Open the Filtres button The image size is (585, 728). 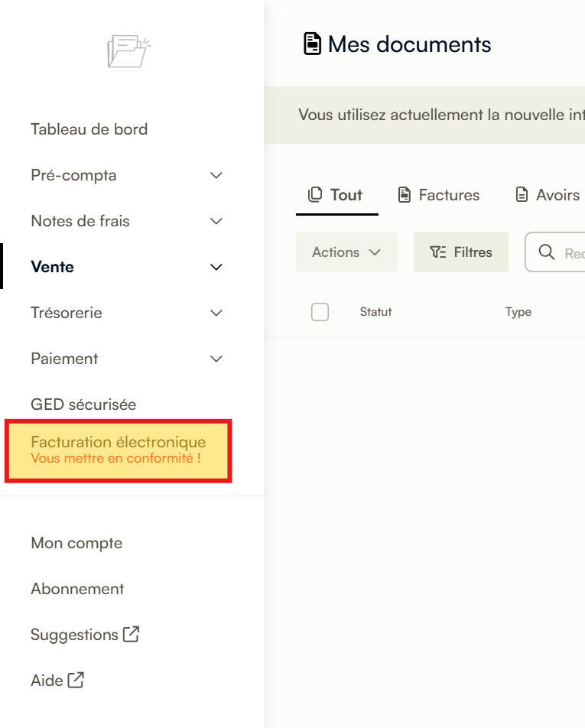(x=461, y=252)
